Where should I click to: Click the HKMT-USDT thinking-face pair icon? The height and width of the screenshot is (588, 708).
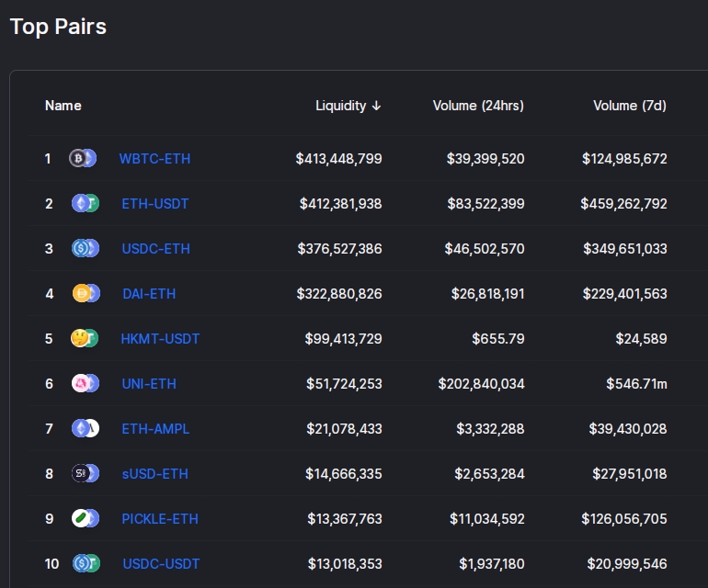(x=85, y=338)
